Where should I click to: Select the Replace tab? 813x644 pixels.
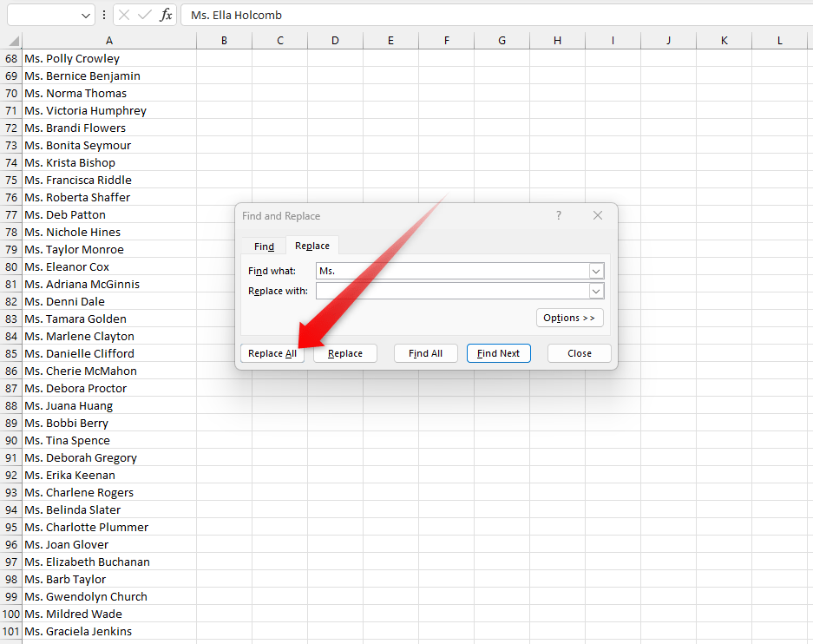pos(311,246)
